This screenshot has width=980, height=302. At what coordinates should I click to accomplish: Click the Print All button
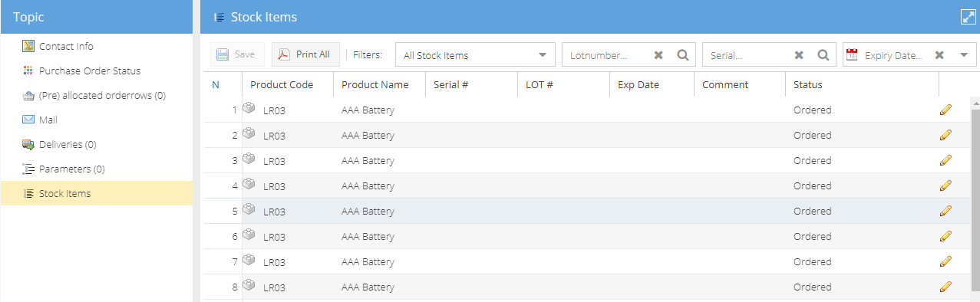tap(305, 54)
